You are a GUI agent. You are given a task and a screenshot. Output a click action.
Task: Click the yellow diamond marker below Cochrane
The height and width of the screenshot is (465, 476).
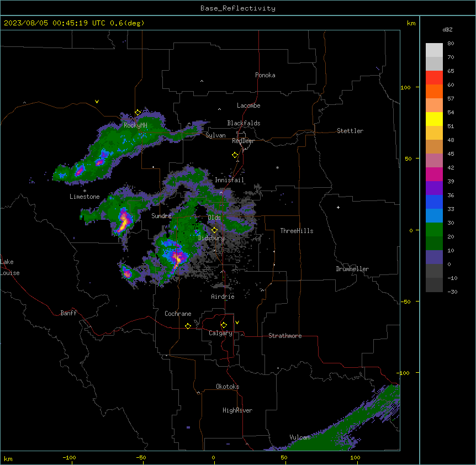[x=188, y=326]
